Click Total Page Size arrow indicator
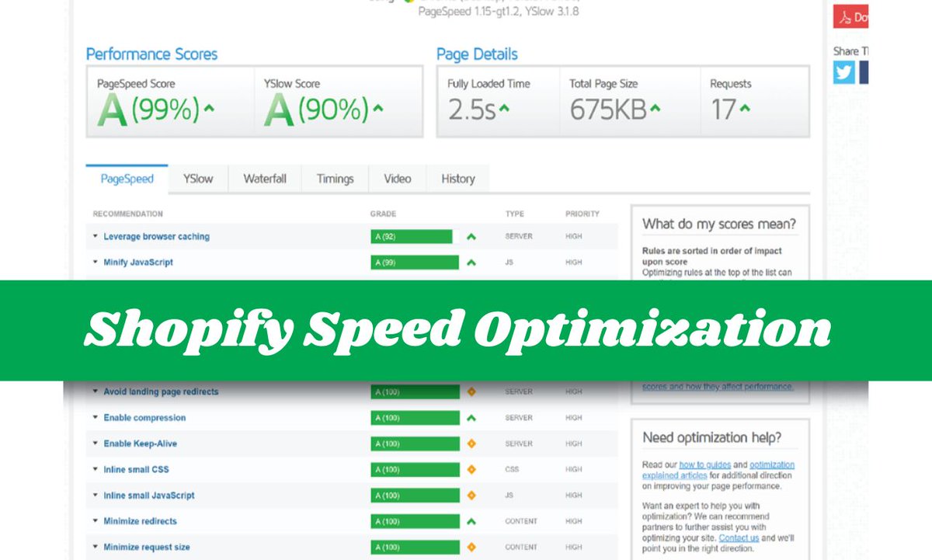The image size is (932, 560). (x=655, y=109)
